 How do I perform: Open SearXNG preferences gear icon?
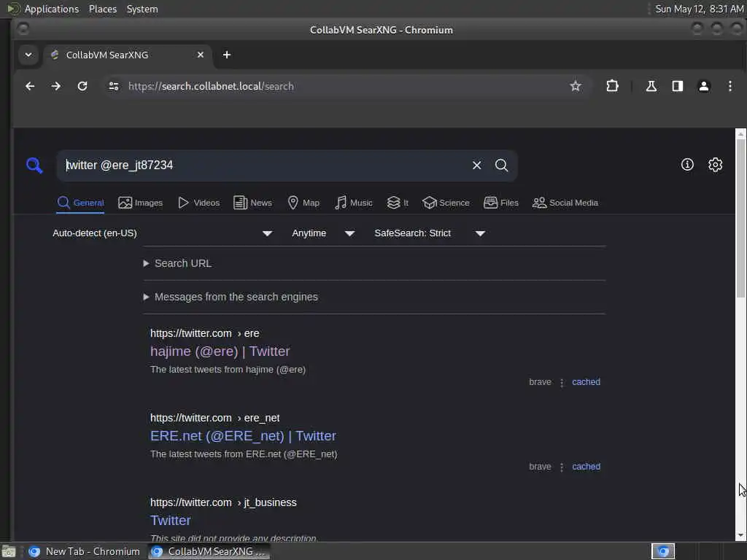715,165
